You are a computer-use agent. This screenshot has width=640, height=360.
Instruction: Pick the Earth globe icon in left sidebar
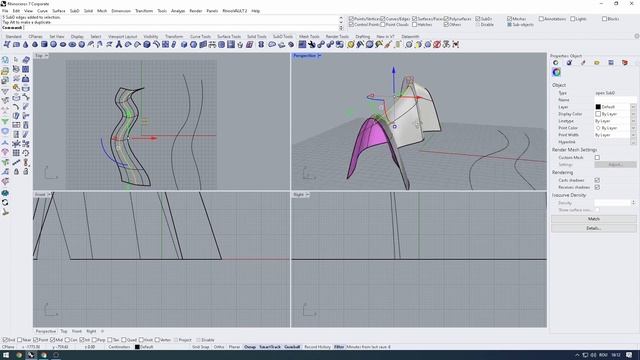pos(5,193)
